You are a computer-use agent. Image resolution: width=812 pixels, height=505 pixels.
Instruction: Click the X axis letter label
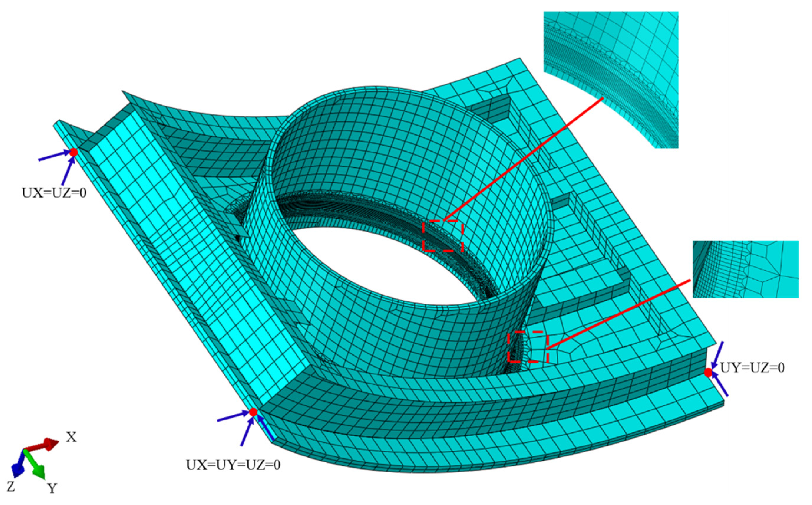(71, 437)
